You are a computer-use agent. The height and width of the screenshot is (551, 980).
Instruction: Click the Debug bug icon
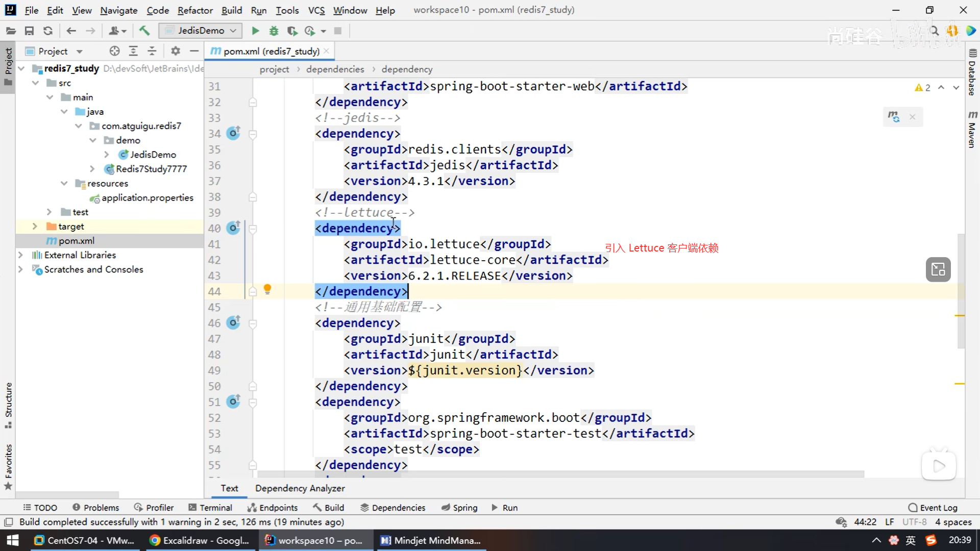pos(274,31)
